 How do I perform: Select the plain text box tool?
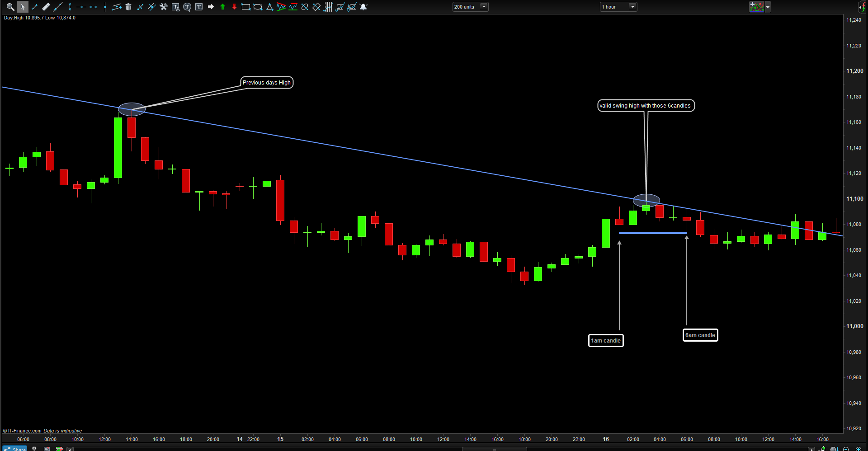tap(199, 7)
